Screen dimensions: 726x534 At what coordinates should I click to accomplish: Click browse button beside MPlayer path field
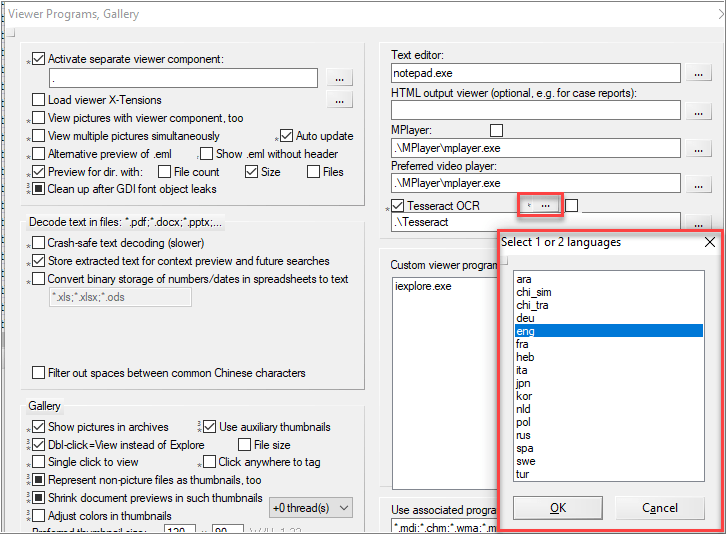[x=696, y=147]
